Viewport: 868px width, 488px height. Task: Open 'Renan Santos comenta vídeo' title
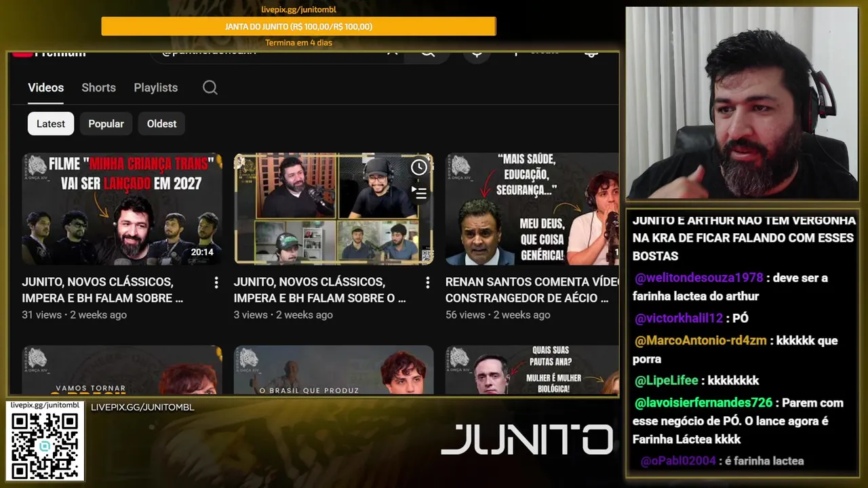(532, 289)
